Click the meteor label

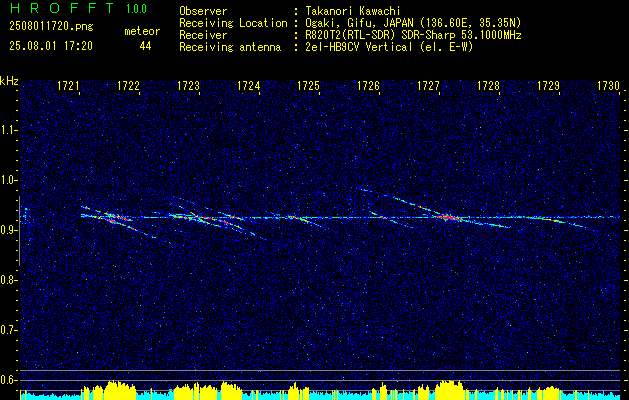point(142,31)
